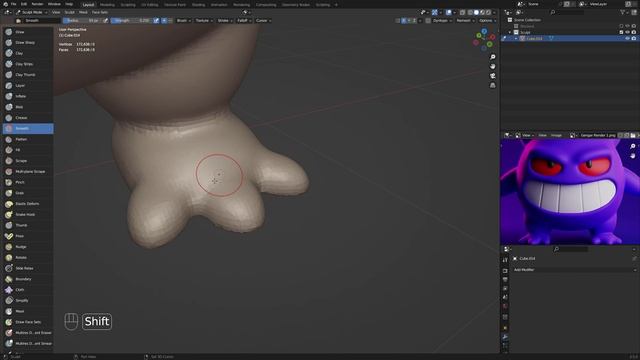Open the Sculpt Mode dropdown
The width and height of the screenshot is (640, 360).
(x=31, y=12)
